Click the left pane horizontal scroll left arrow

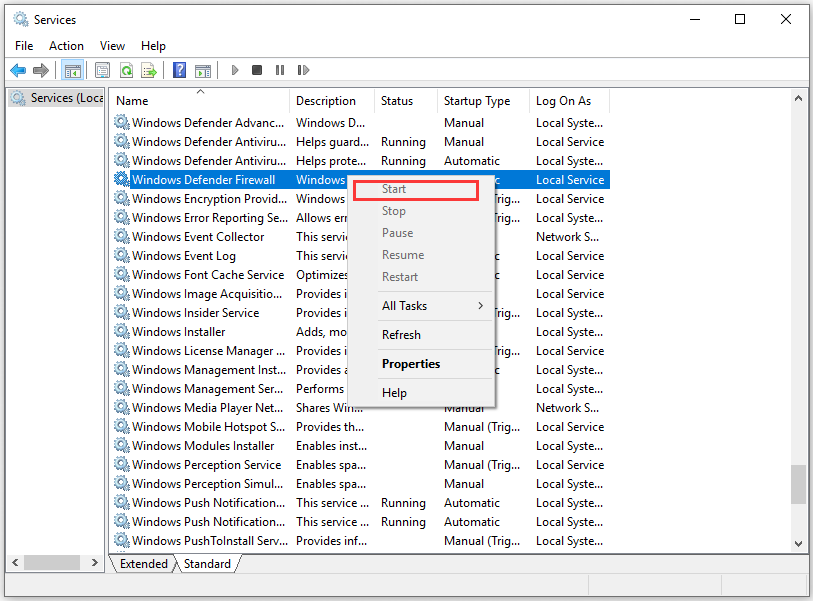pos(15,563)
